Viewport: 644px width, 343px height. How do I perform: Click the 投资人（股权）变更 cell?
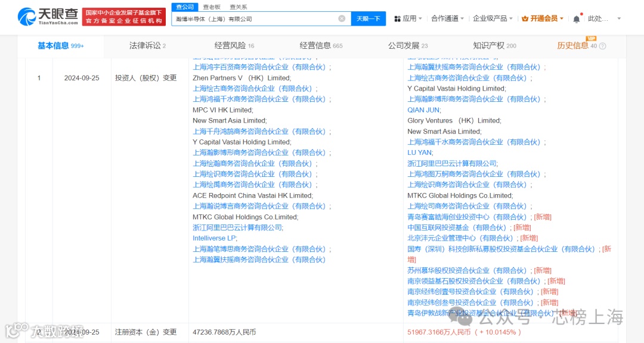146,78
